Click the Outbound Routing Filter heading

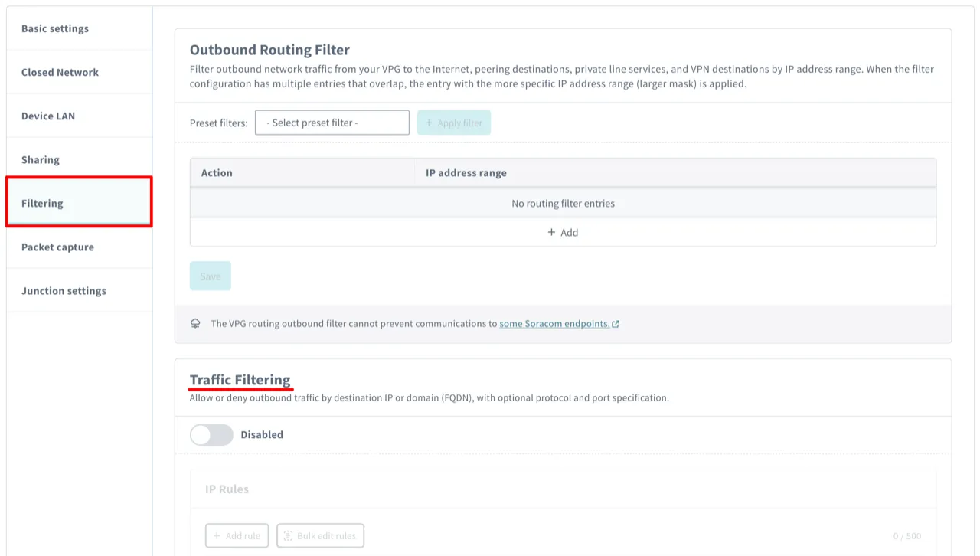click(x=269, y=50)
